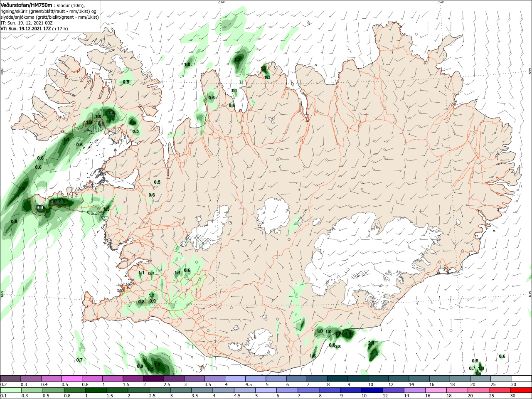
Task: Select the 0.8 swatch in lower legend row
Action: coord(75,390)
